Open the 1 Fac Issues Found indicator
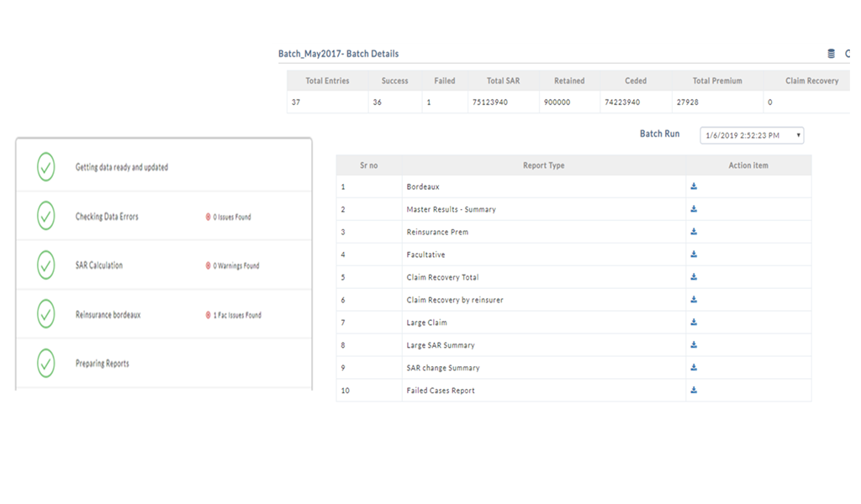This screenshot has height=504, width=861. pyautogui.click(x=234, y=316)
